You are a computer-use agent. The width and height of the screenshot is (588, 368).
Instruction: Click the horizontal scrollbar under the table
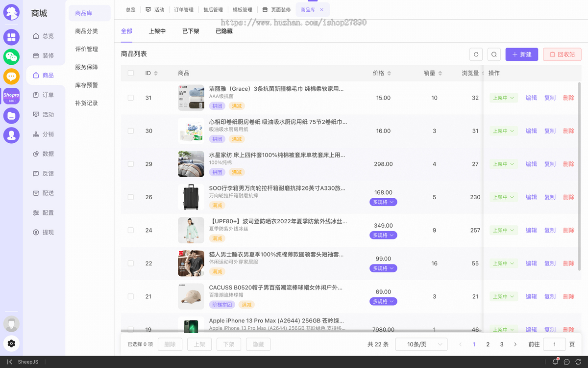coord(300,331)
